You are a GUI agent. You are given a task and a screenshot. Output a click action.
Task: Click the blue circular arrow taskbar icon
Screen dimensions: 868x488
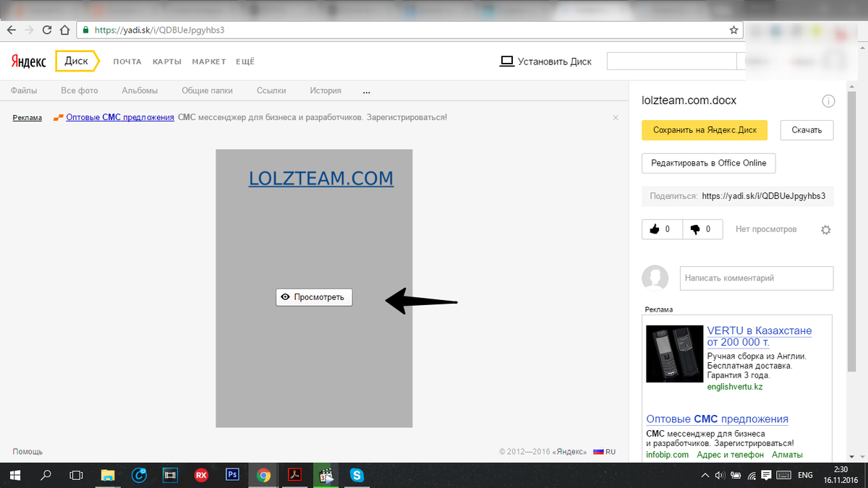(x=139, y=476)
